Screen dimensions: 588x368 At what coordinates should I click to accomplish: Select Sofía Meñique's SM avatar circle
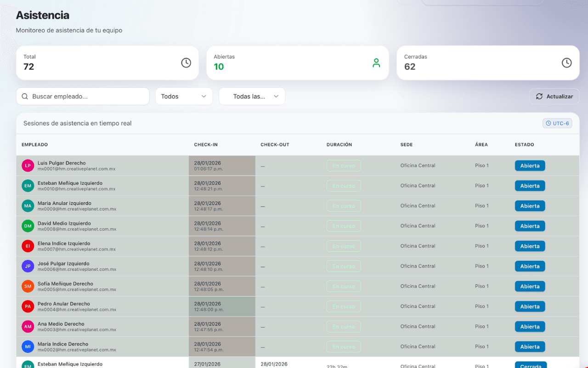pyautogui.click(x=28, y=286)
